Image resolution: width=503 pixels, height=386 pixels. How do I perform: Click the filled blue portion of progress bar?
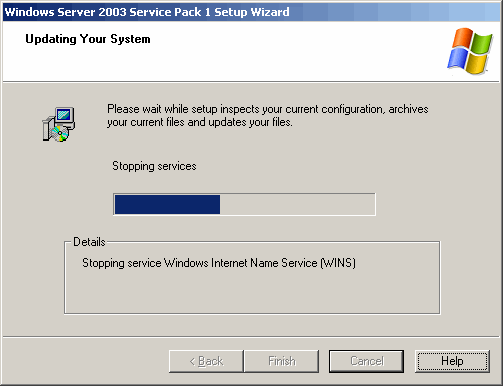[167, 204]
